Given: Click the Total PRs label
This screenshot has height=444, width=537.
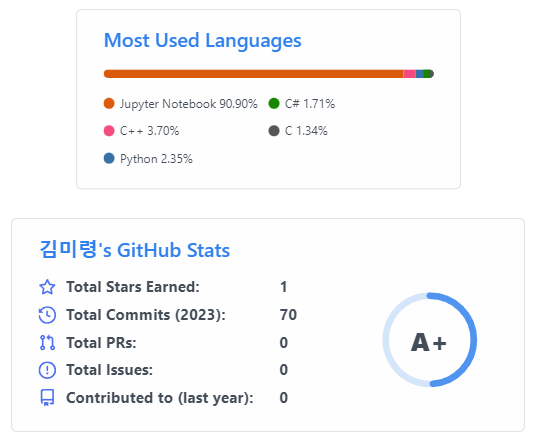Looking at the screenshot, I should 101,343.
